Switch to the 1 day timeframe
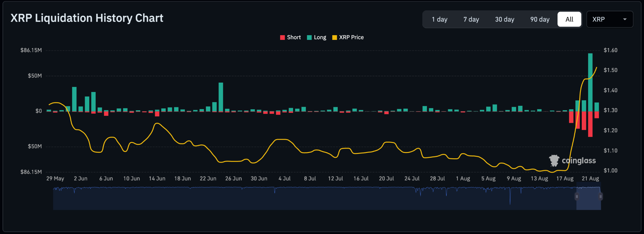The image size is (644, 234). coord(439,19)
